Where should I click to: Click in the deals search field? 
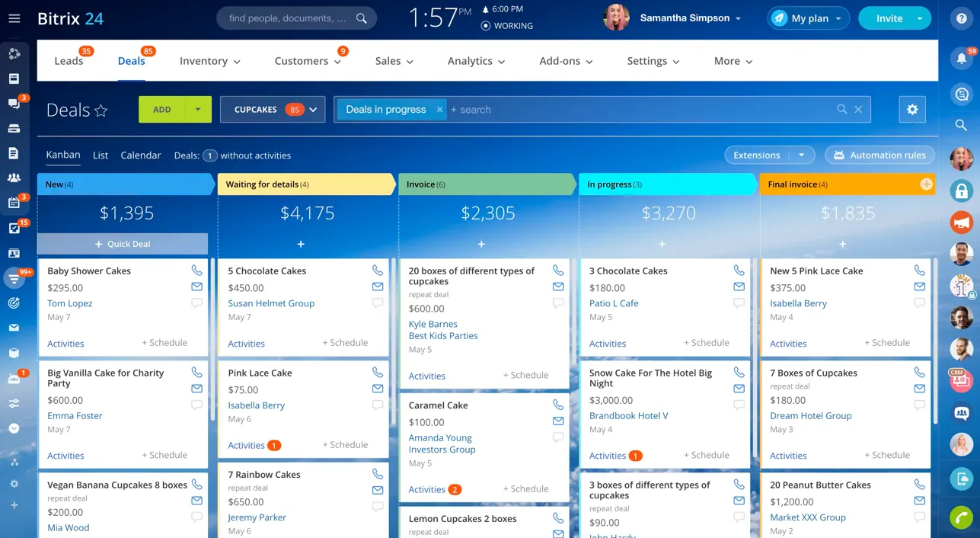pos(640,110)
